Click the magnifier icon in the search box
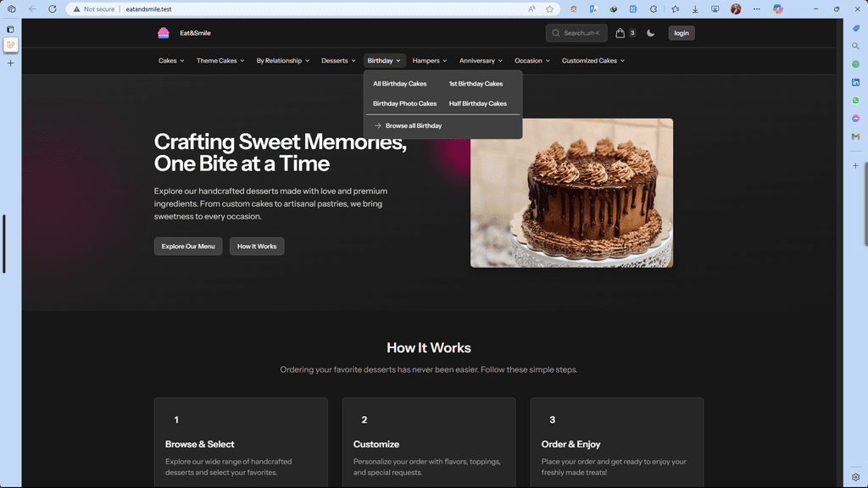The height and width of the screenshot is (488, 868). pos(556,33)
